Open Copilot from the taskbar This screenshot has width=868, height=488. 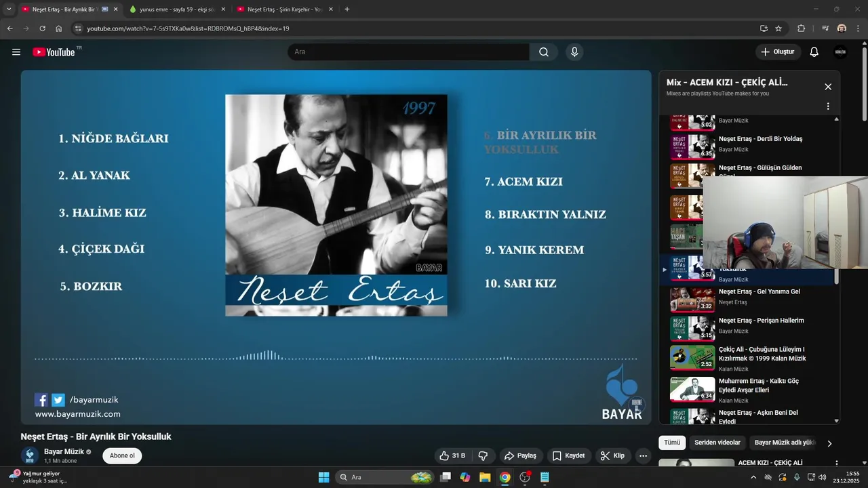465,477
